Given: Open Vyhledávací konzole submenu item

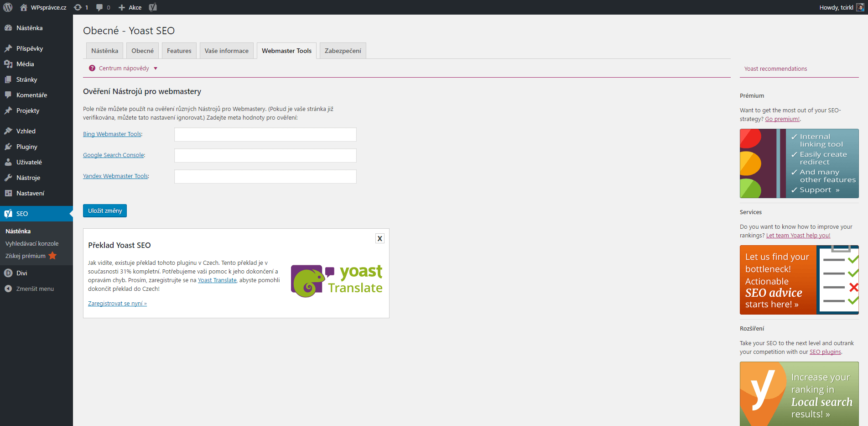Looking at the screenshot, I should (x=32, y=243).
